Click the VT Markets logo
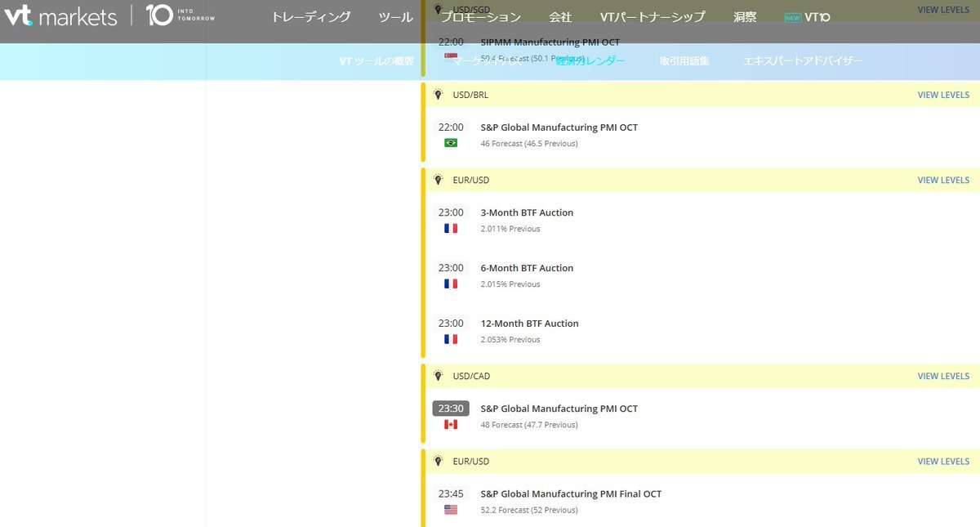Viewport: 980px width, 527px height. (x=60, y=16)
